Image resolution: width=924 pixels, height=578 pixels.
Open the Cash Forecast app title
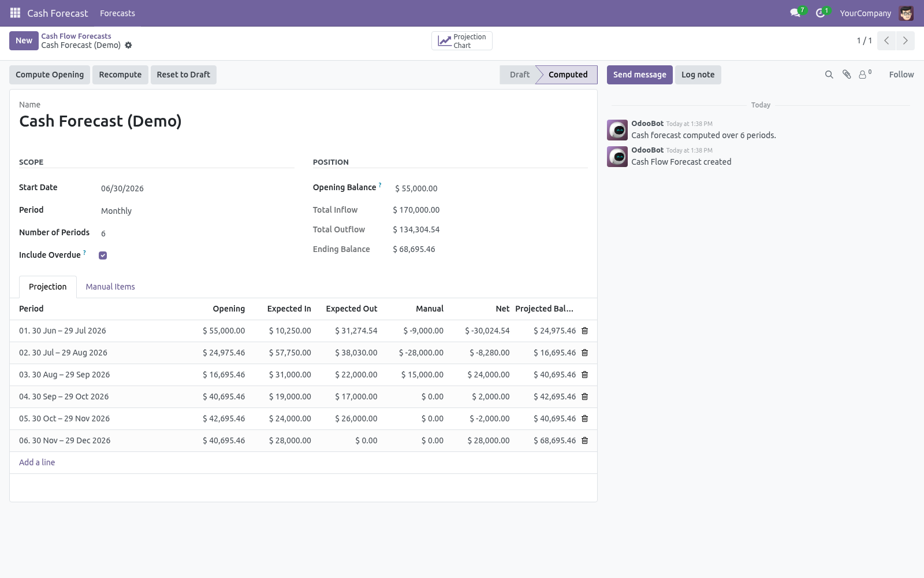tap(58, 13)
